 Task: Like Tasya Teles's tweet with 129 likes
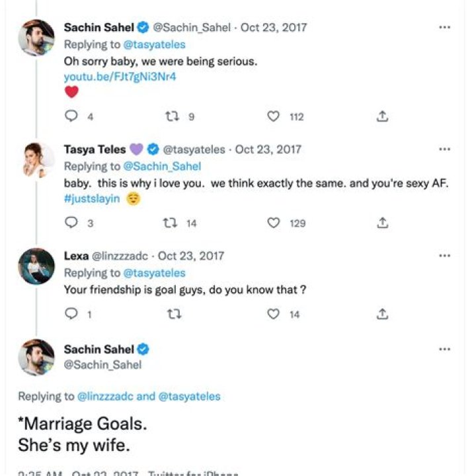coord(274,223)
